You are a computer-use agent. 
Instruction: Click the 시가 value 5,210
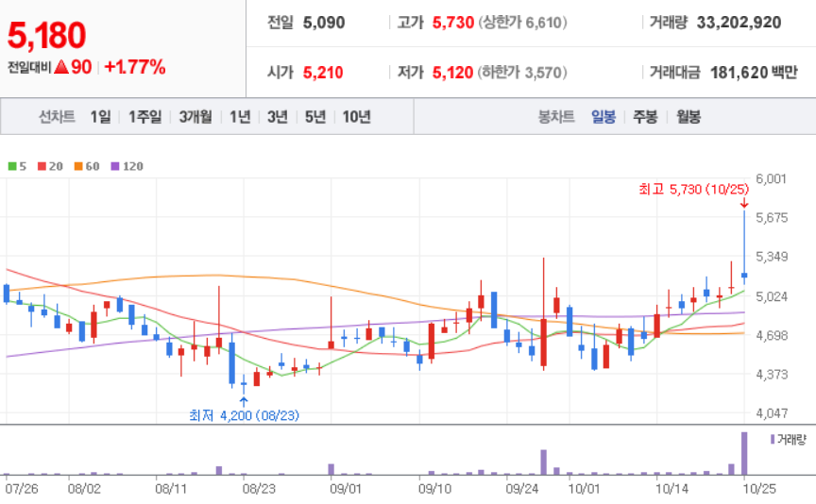click(x=323, y=73)
